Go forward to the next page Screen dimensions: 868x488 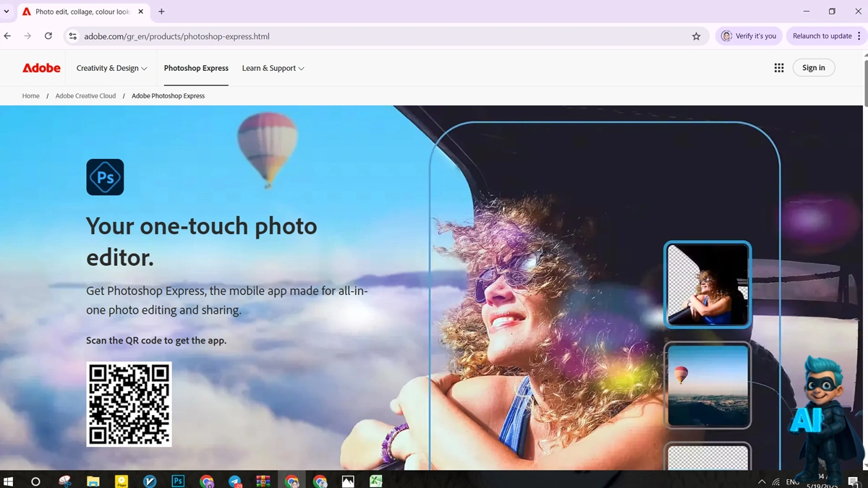pyautogui.click(x=27, y=36)
